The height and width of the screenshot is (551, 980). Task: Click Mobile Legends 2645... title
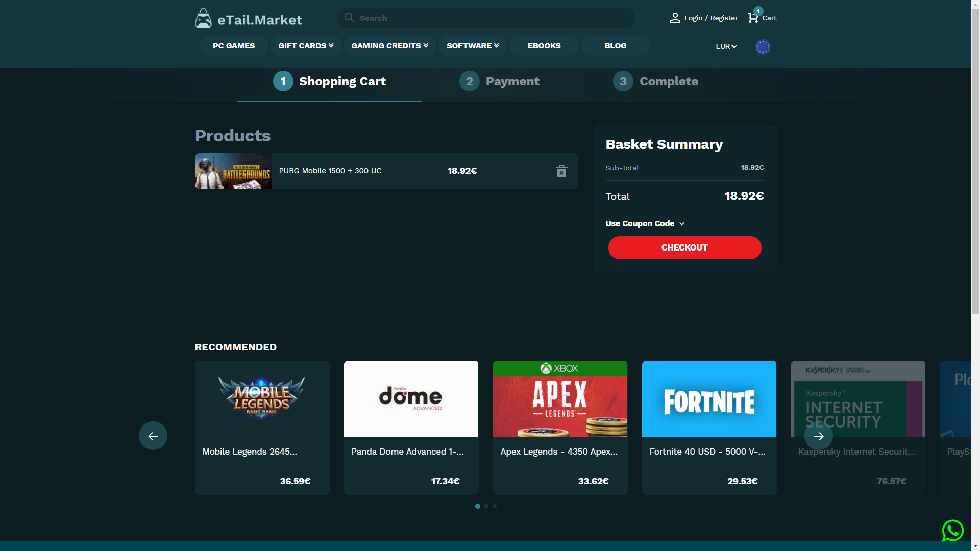pyautogui.click(x=250, y=452)
